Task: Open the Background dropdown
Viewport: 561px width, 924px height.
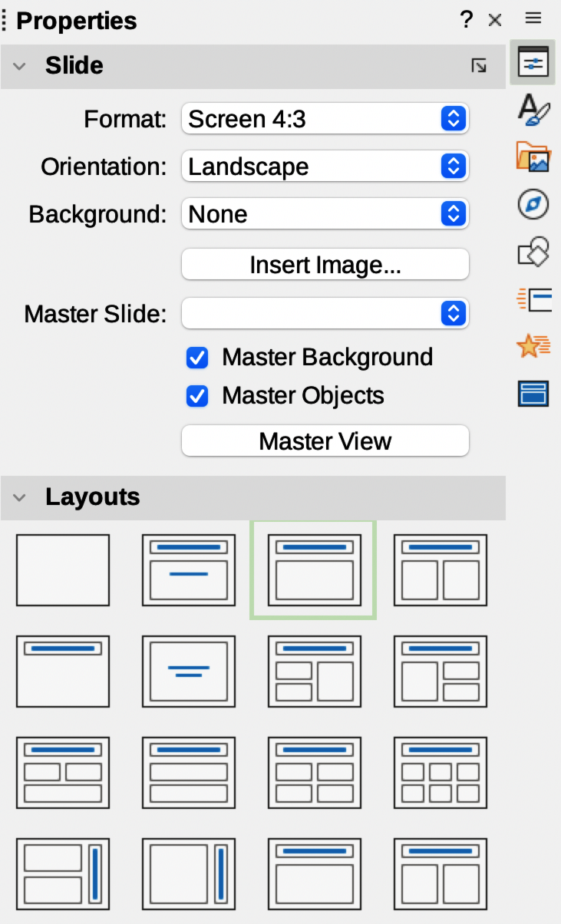Action: click(325, 214)
